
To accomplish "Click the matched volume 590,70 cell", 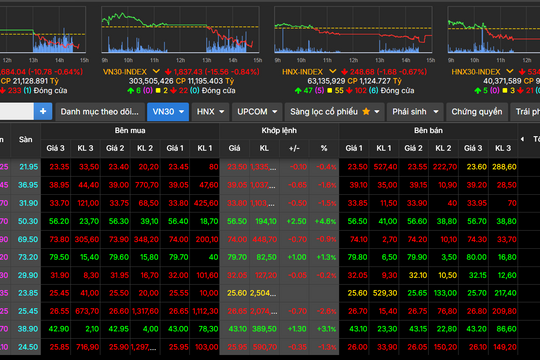I will click(265, 347).
